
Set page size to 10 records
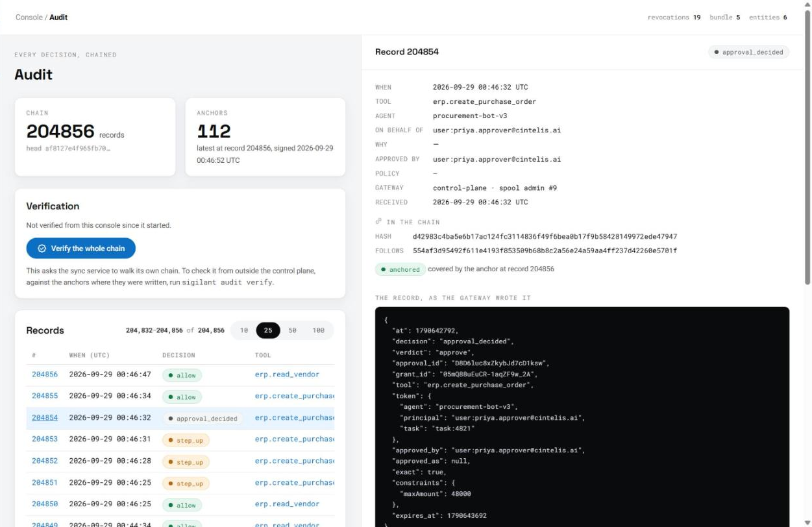pos(244,330)
